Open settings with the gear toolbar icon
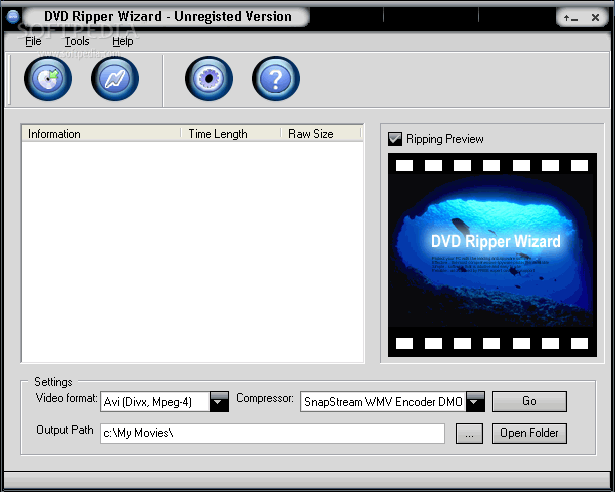The image size is (615, 492). (209, 78)
